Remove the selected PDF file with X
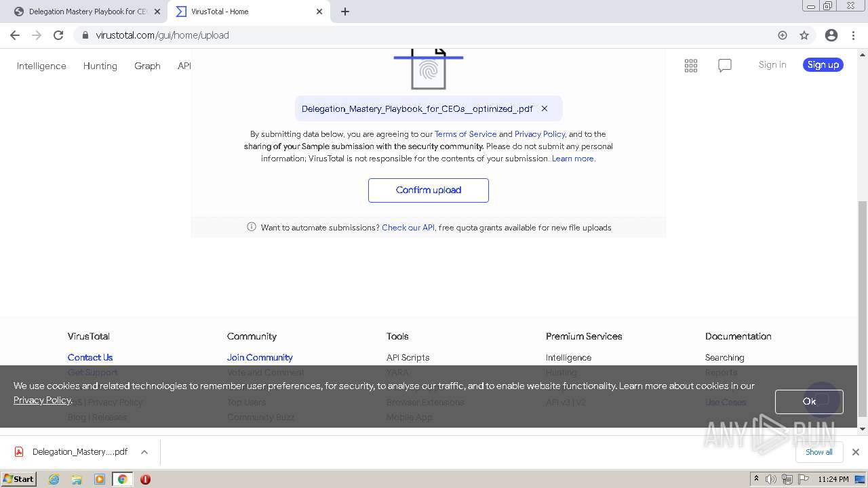868x488 pixels. pyautogui.click(x=545, y=108)
